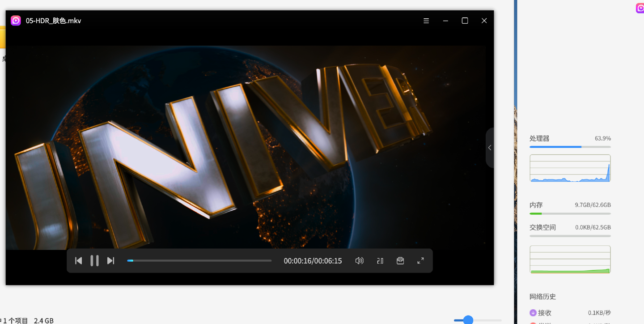Click the 接收 download arrow icon
This screenshot has height=324, width=644.
pyautogui.click(x=533, y=313)
